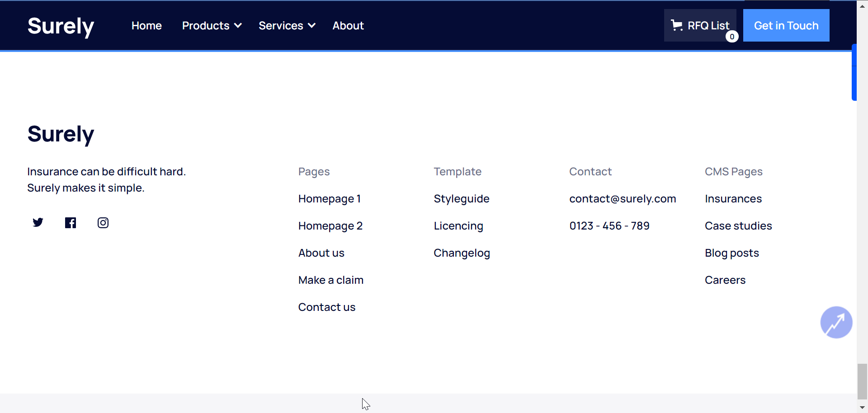Click the "Insurance can be difficult hard." tagline
Screen dimensions: 868x413
point(107,172)
